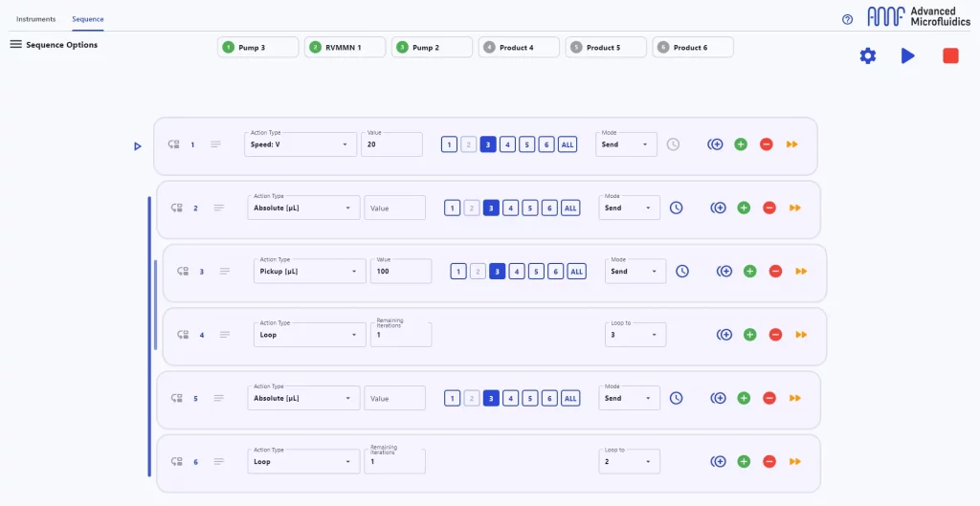980x506 pixels.
Task: Toggle device 5 in step 3
Action: pos(536,271)
